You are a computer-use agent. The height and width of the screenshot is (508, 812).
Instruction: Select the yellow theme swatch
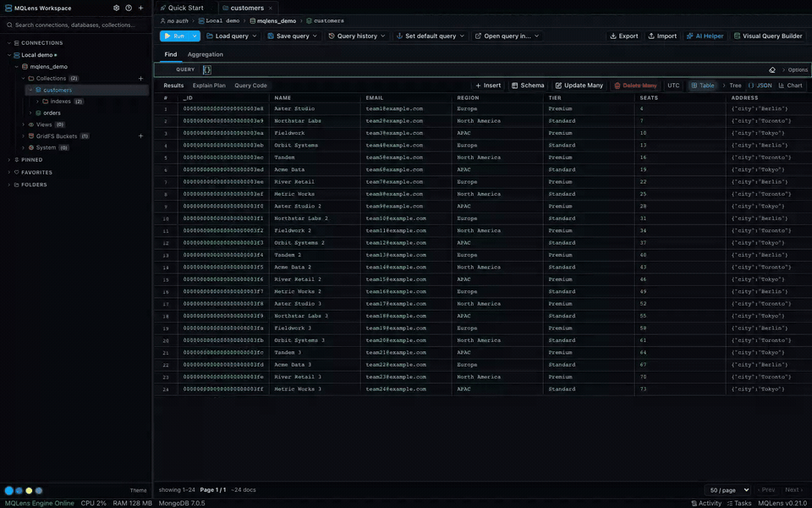click(x=29, y=490)
